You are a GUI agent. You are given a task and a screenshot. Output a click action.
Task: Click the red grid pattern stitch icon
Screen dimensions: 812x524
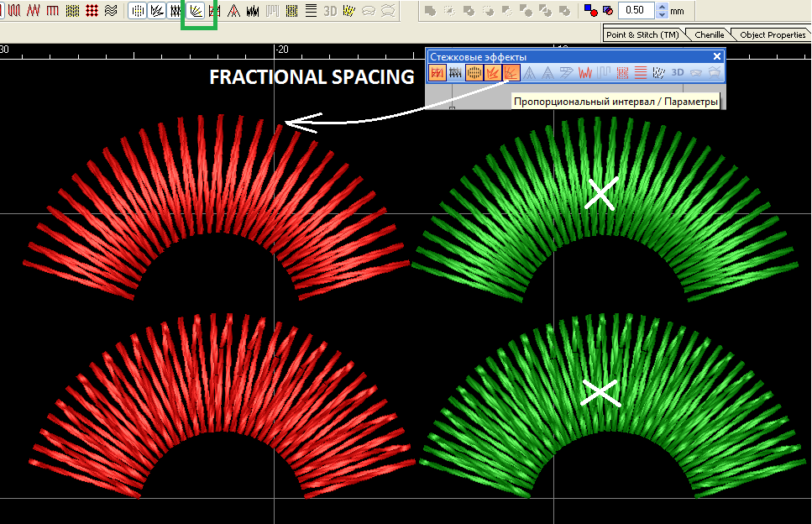click(92, 11)
